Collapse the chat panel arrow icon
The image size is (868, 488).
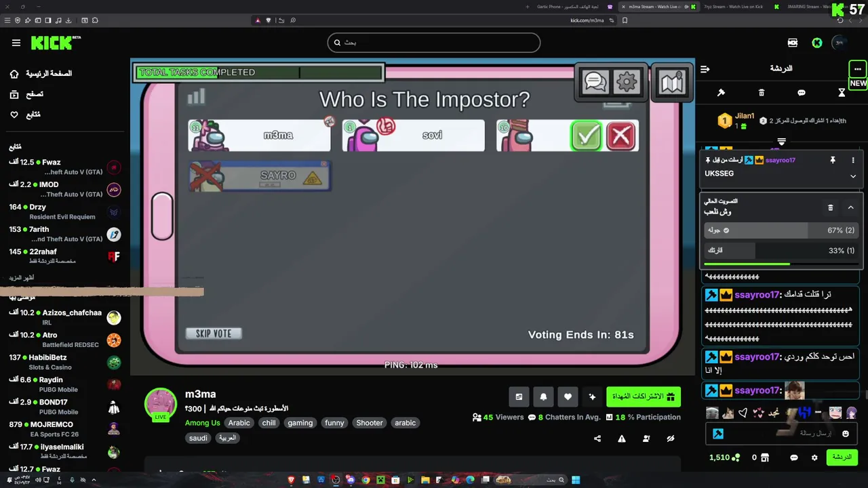(705, 68)
